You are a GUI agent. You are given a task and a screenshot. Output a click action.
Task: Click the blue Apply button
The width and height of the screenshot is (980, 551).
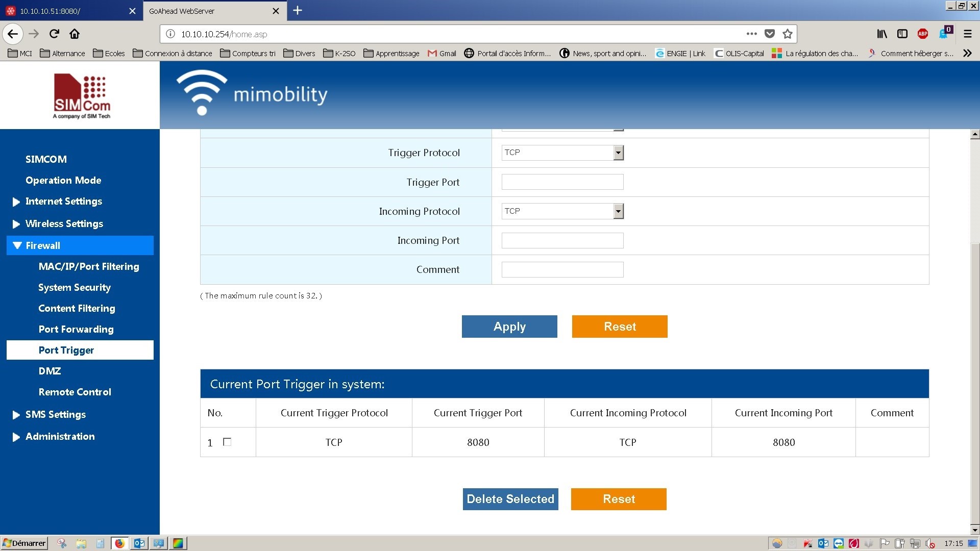pos(509,327)
